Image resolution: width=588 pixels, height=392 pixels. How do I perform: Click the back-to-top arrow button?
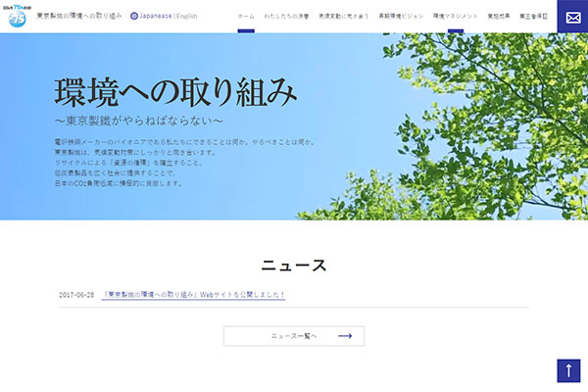(x=568, y=370)
